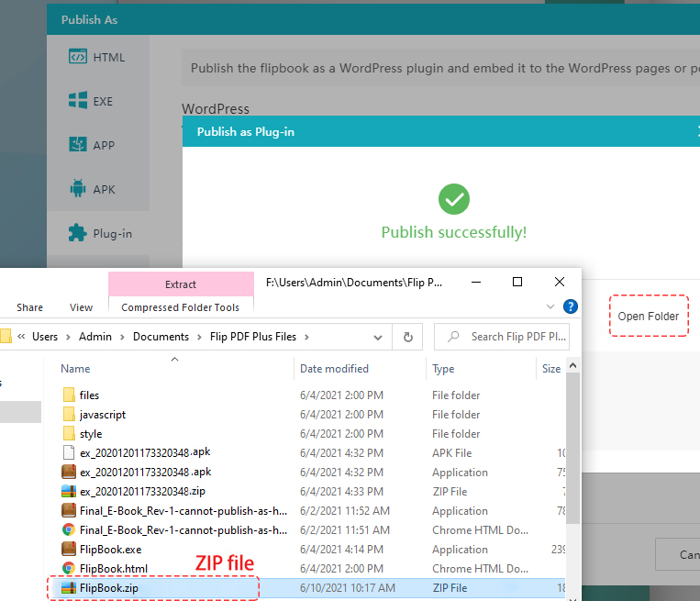Screen dimensions: 700x601
Task: Click Flip PDF Plus Files breadcrumb
Action: pyautogui.click(x=253, y=337)
